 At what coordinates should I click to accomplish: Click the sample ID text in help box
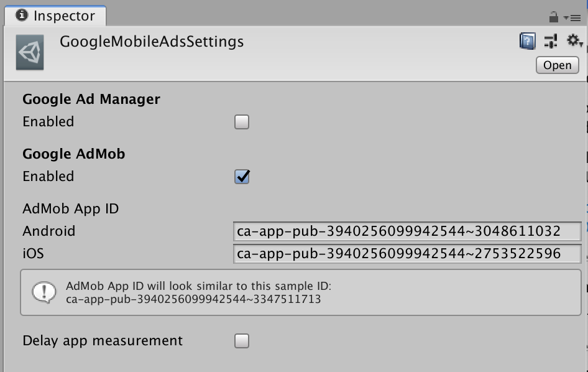[x=193, y=299]
